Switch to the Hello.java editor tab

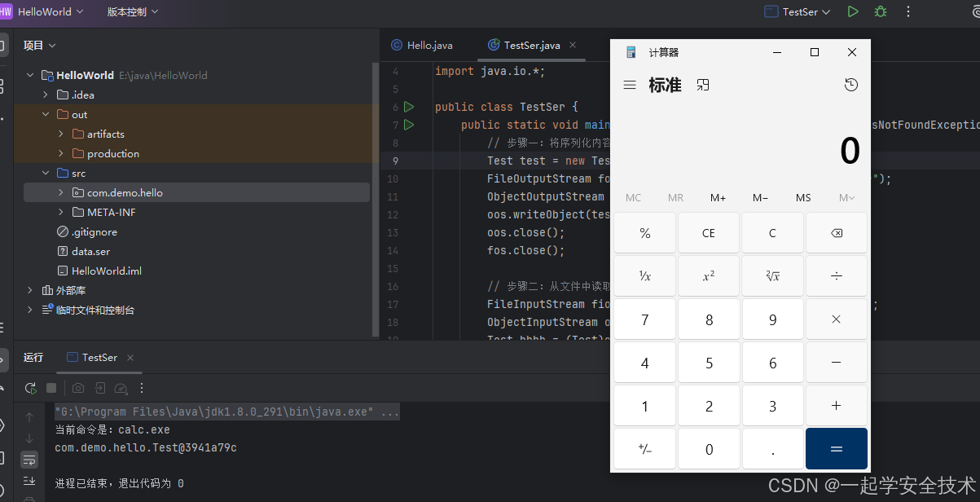pos(422,46)
